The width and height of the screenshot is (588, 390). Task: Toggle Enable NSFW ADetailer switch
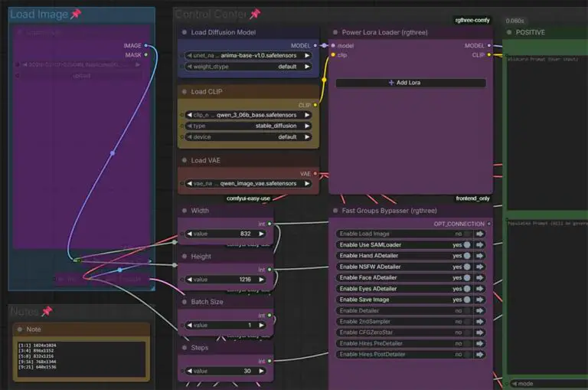coord(467,267)
